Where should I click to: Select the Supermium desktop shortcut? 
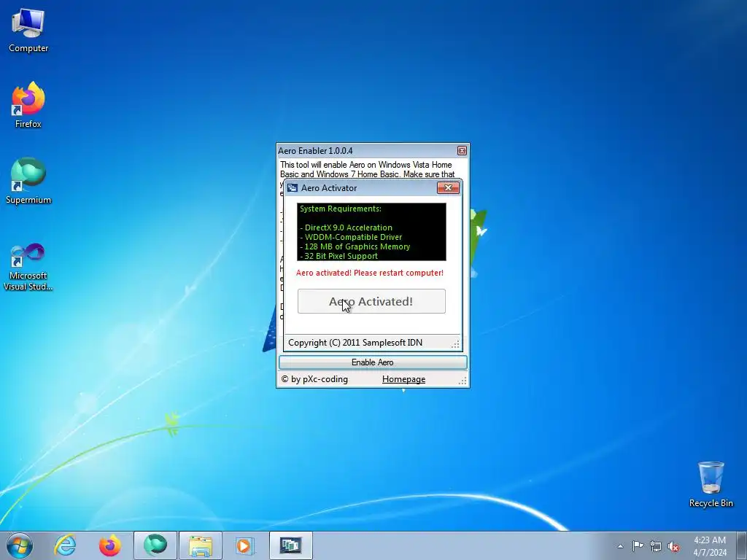coord(28,181)
